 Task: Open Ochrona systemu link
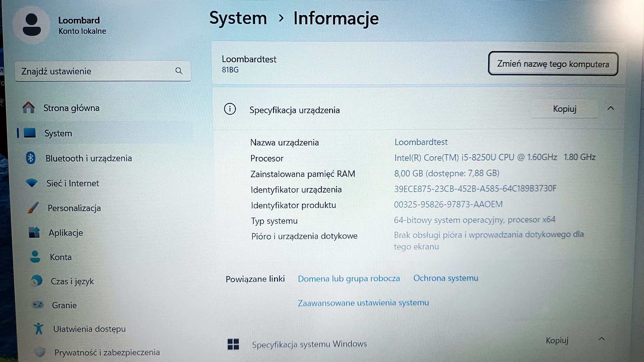(x=446, y=278)
